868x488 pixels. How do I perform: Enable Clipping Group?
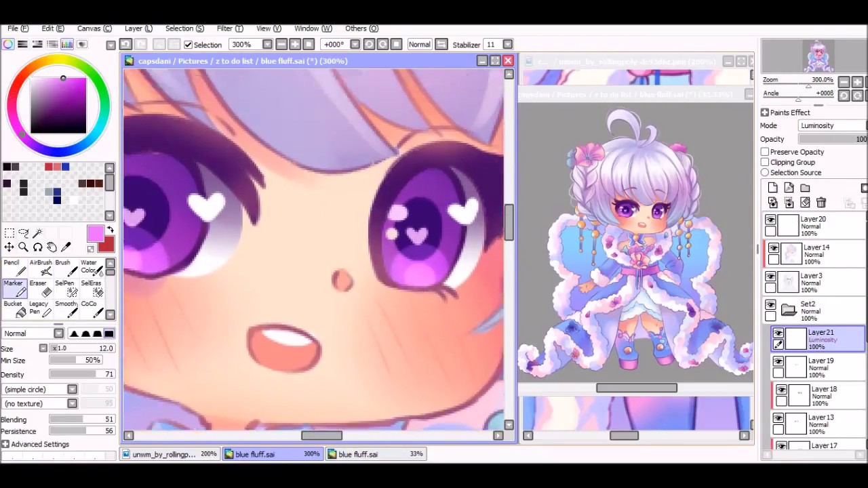[765, 162]
